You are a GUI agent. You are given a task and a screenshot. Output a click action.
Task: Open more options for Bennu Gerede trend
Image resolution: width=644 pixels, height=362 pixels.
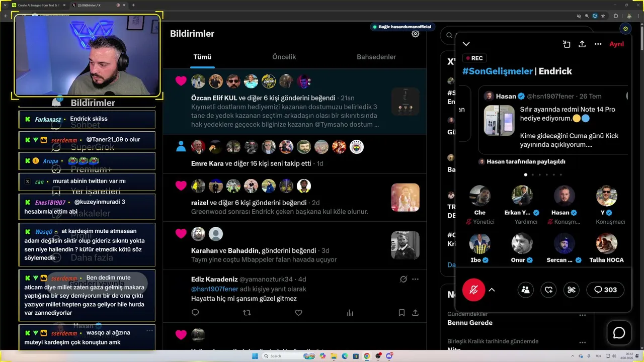582,315
